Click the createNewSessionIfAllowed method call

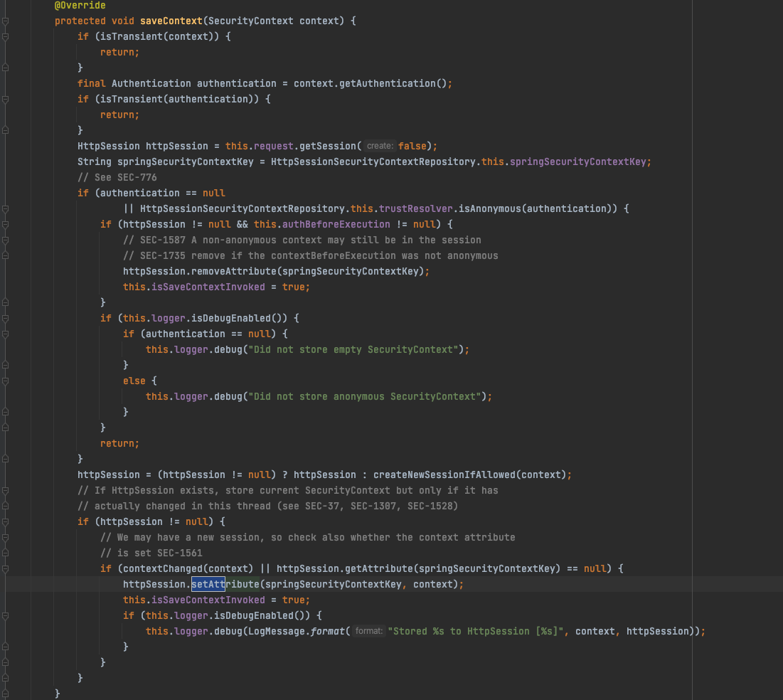coord(444,474)
